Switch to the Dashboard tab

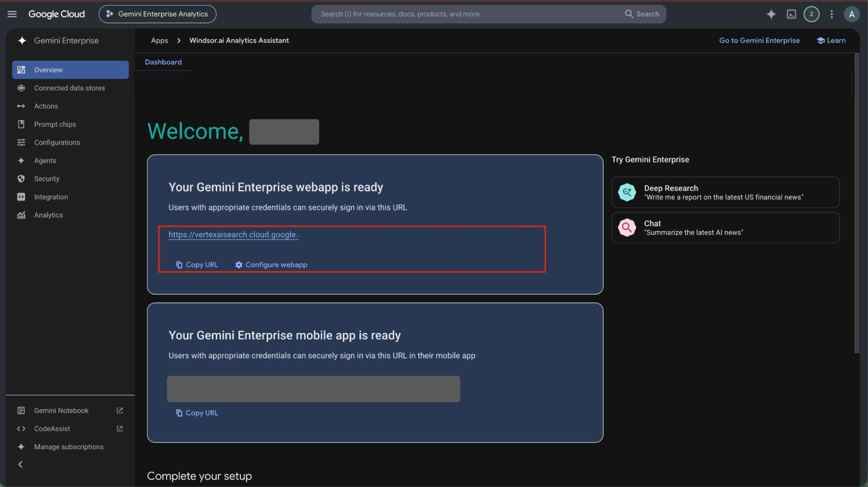163,62
